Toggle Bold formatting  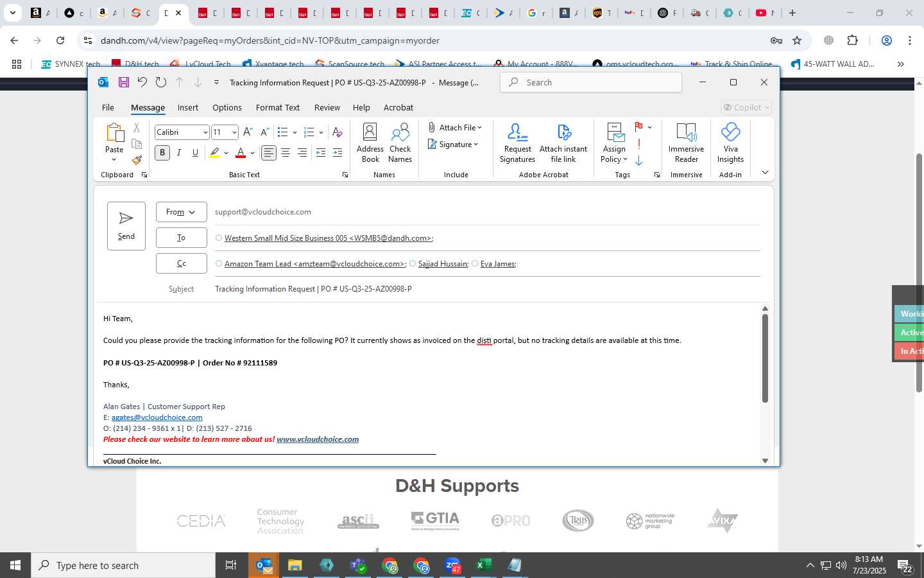point(162,153)
